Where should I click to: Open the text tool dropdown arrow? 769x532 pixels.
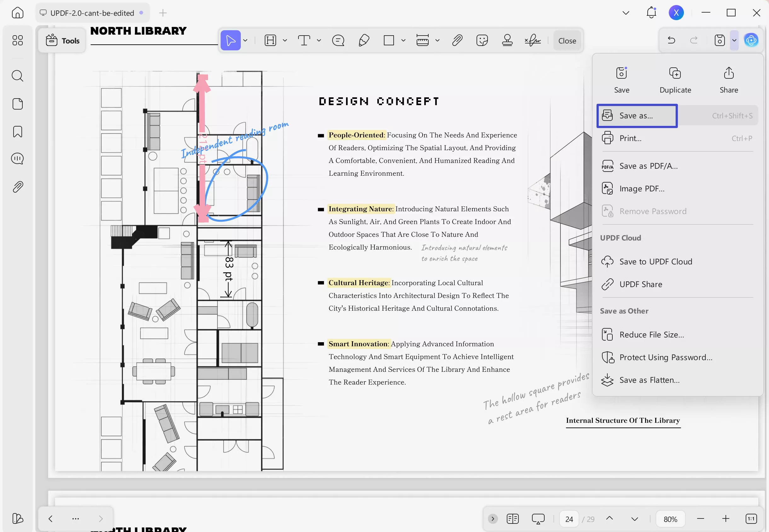319,40
